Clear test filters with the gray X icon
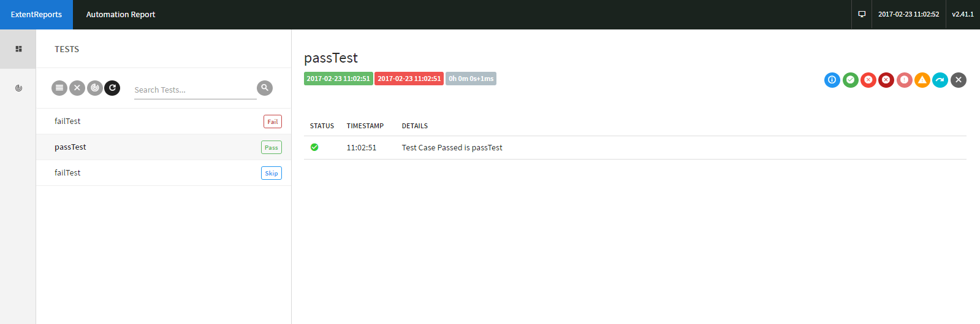 pyautogui.click(x=77, y=88)
